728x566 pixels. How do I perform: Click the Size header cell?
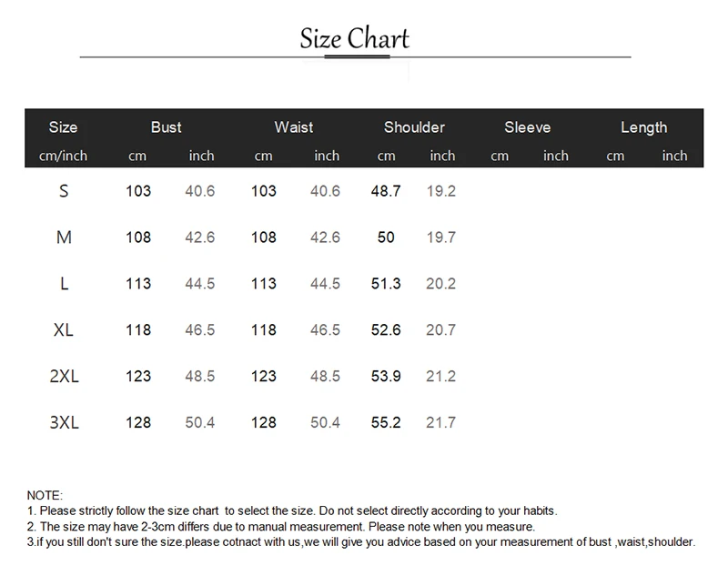click(x=63, y=127)
